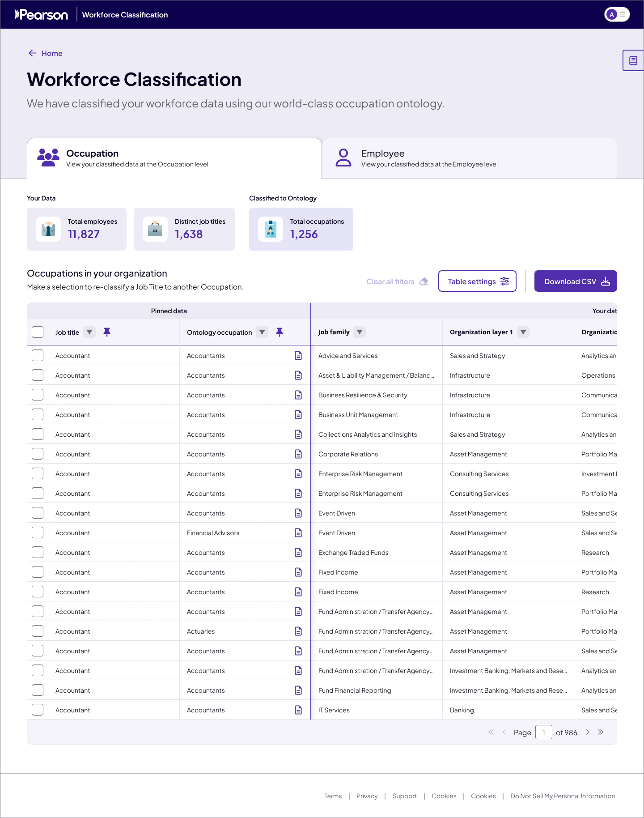
Task: Tick the select-all checkbox in the table header
Action: point(38,332)
